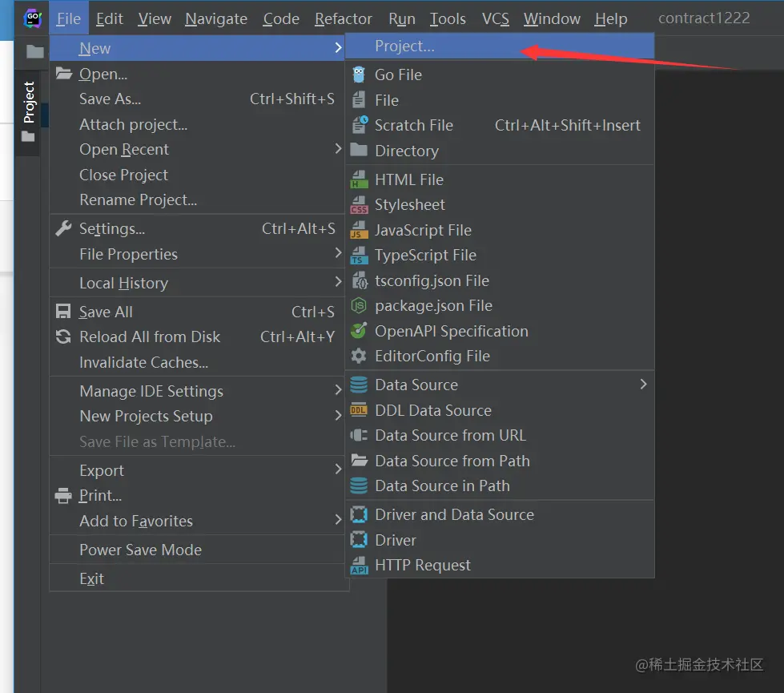784x693 pixels.
Task: Click the Data Source in Path icon
Action: point(359,486)
